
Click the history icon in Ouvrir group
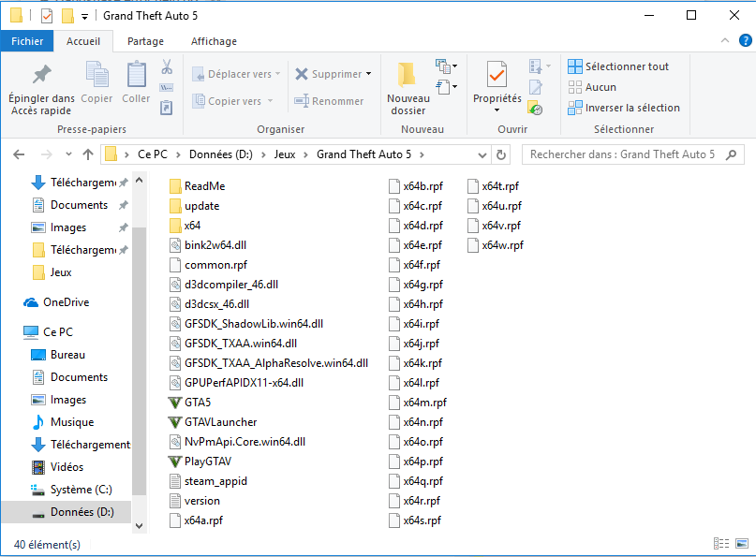click(535, 108)
